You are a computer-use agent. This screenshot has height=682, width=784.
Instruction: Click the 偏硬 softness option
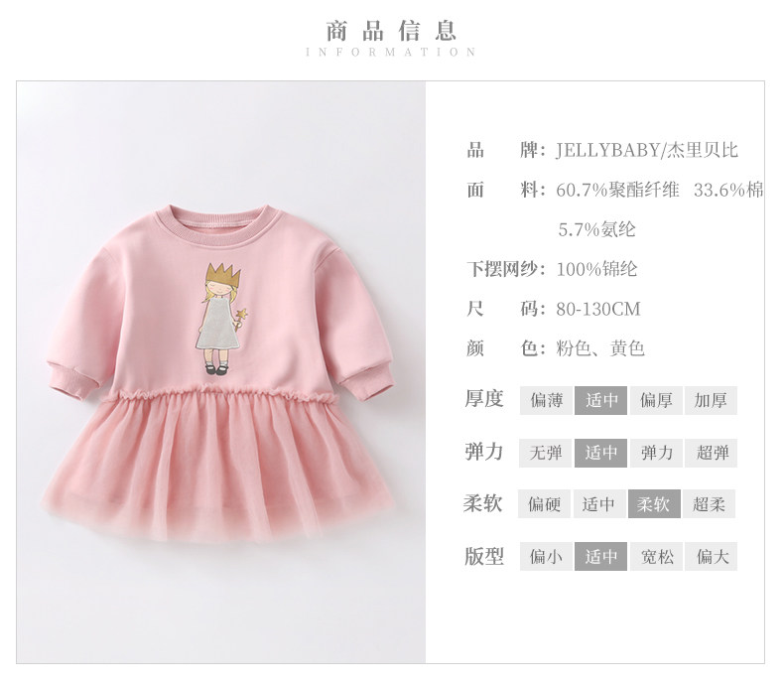pyautogui.click(x=544, y=504)
